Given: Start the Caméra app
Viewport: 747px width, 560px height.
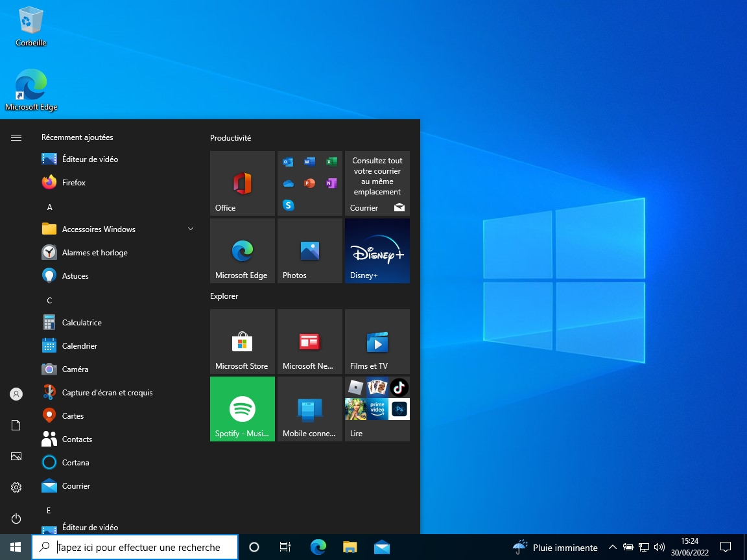Looking at the screenshot, I should 117,369.
